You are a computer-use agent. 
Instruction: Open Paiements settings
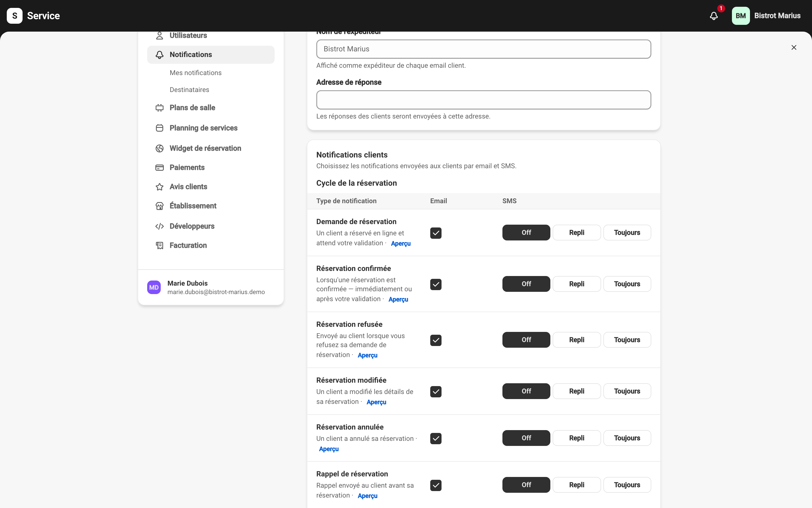pyautogui.click(x=211, y=168)
